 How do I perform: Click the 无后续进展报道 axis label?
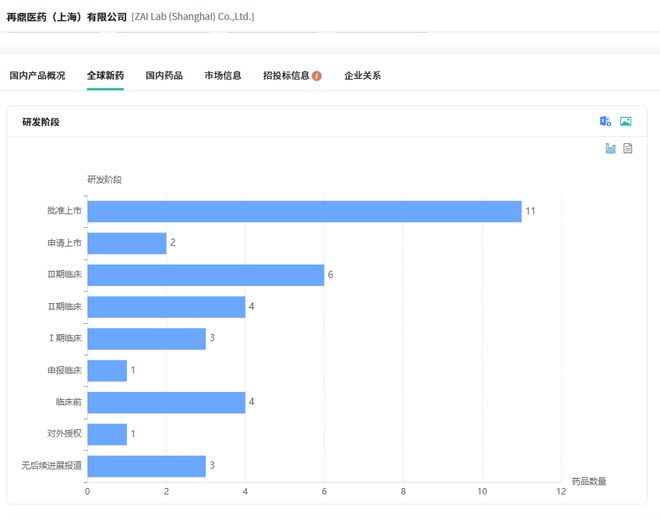click(51, 465)
